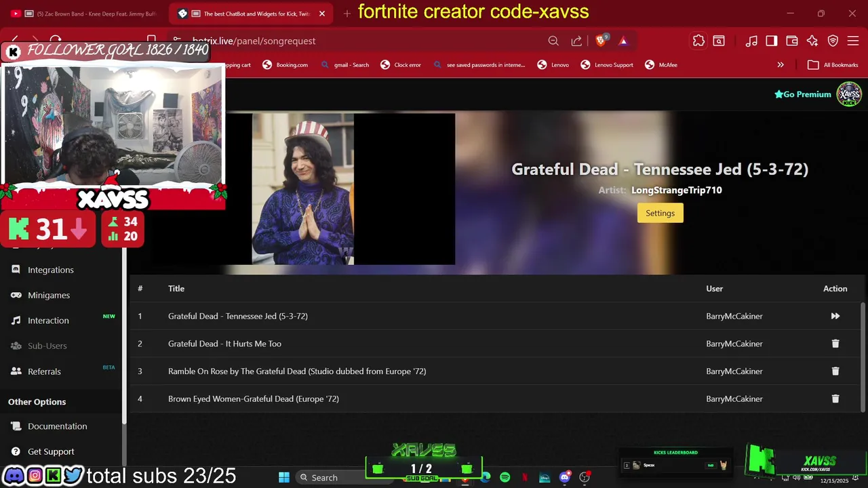Open Minigames in the sidebar
Image resolution: width=868 pixels, height=488 pixels.
tap(49, 295)
